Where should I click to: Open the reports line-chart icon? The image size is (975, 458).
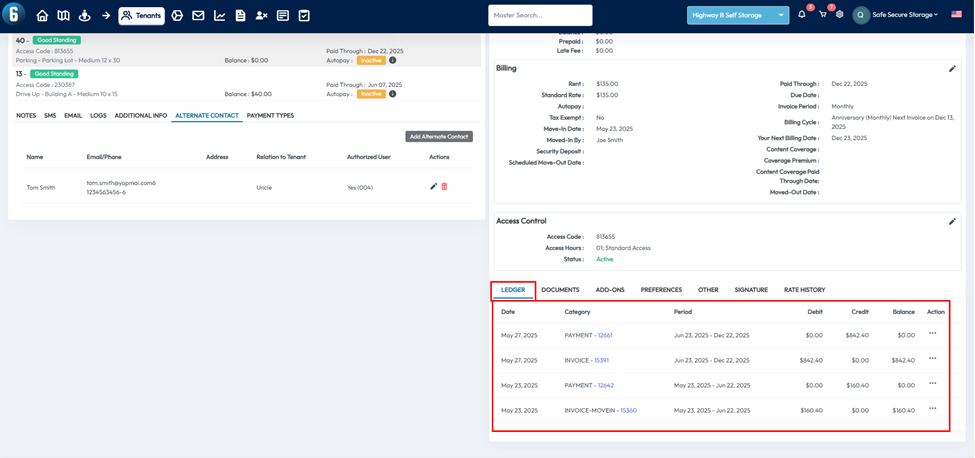click(x=219, y=16)
